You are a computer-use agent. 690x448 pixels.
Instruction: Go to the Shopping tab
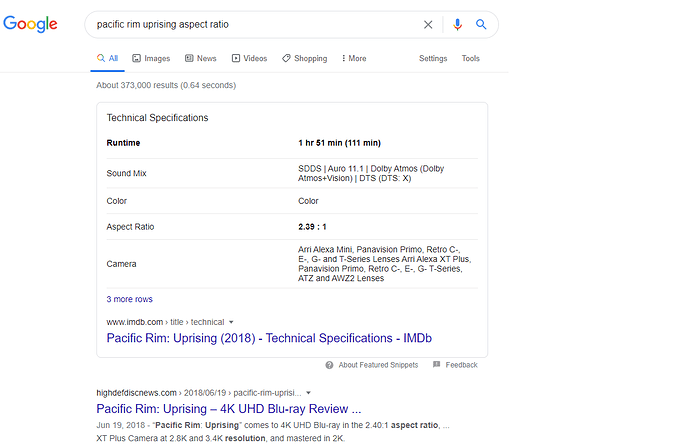pyautogui.click(x=304, y=59)
